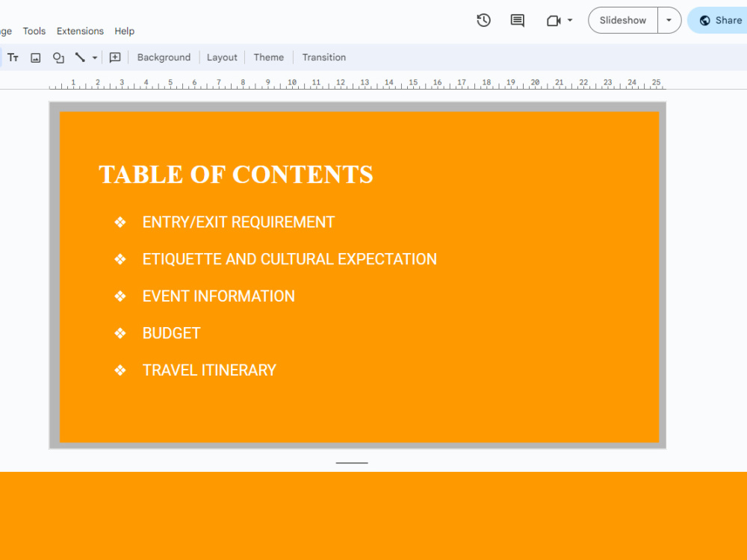Image resolution: width=747 pixels, height=560 pixels.
Task: Open the Extensions menu
Action: click(x=80, y=31)
